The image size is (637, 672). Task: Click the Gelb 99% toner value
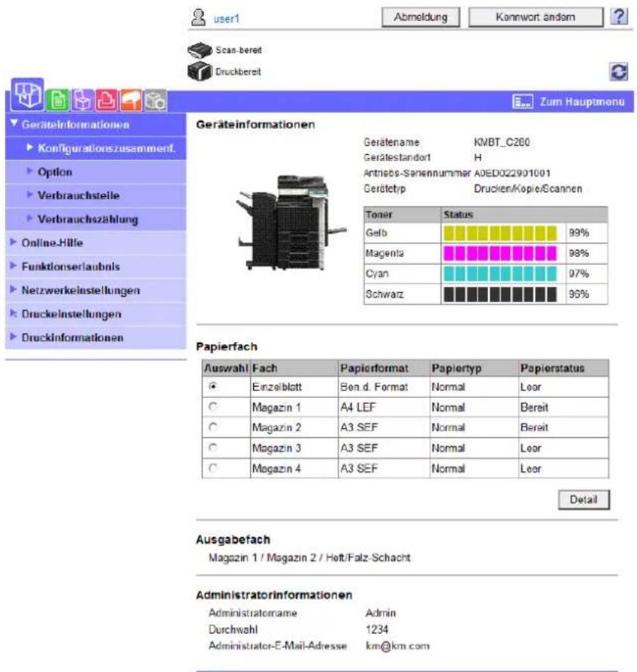(x=579, y=233)
